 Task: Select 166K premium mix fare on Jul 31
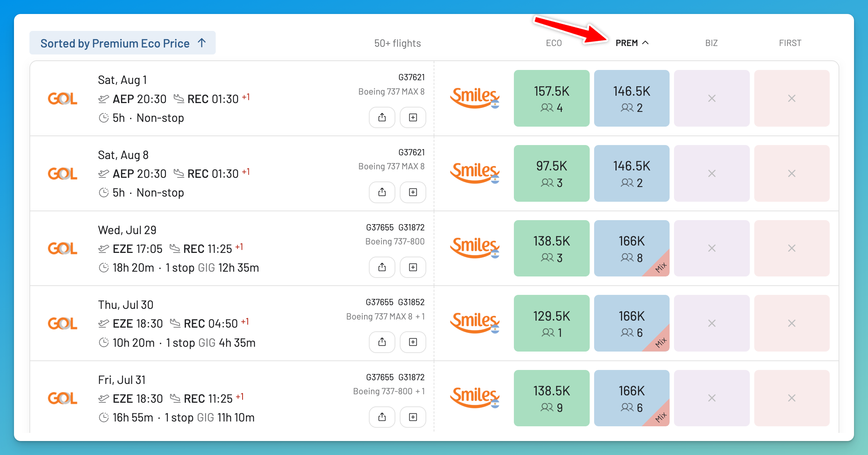point(632,398)
